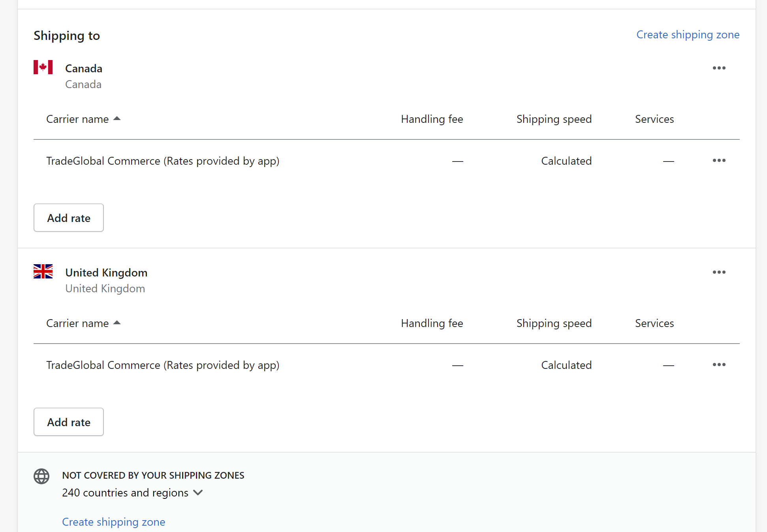Click Services header in Canada table

point(654,119)
